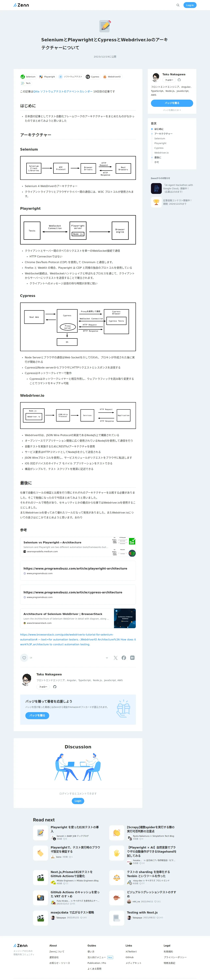Open the GitHub icon under the article author
This screenshot has width=210, height=980.
click(x=55, y=687)
